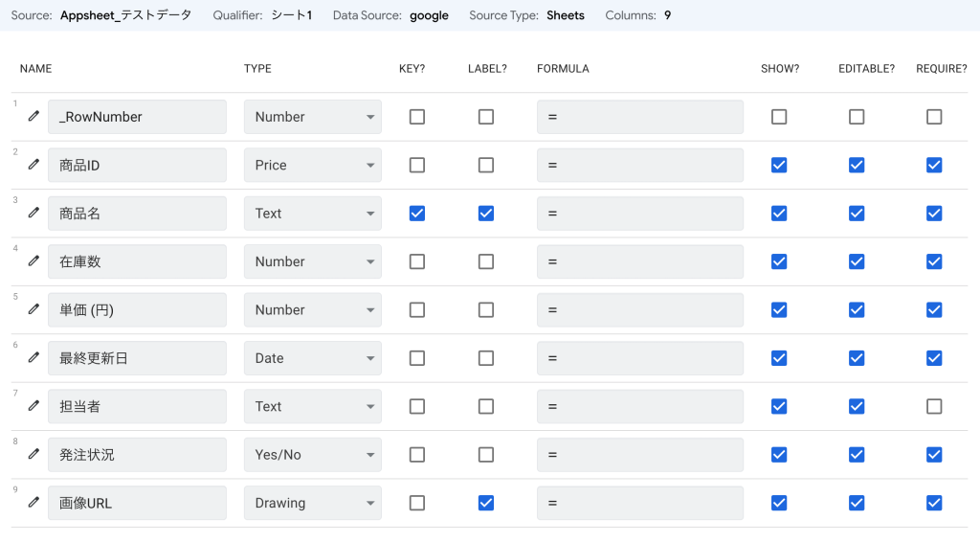Click the edit pencil for 担当者
The image size is (980, 543).
coord(33,406)
